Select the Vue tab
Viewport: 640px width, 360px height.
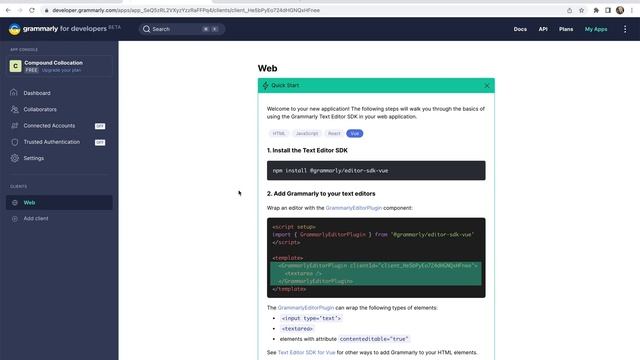(355, 133)
